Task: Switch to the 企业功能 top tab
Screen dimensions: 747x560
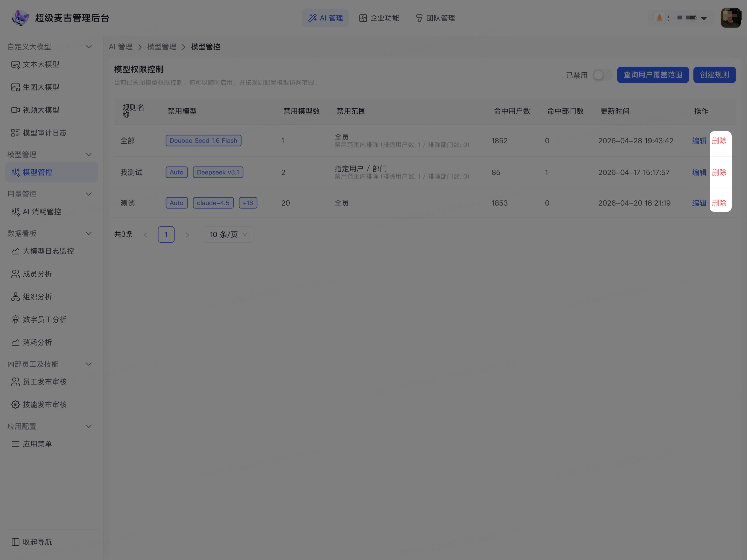Action: click(379, 18)
